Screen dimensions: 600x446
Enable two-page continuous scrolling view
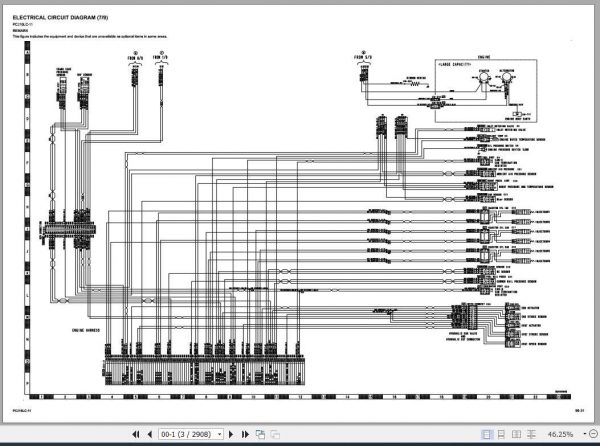point(531,434)
